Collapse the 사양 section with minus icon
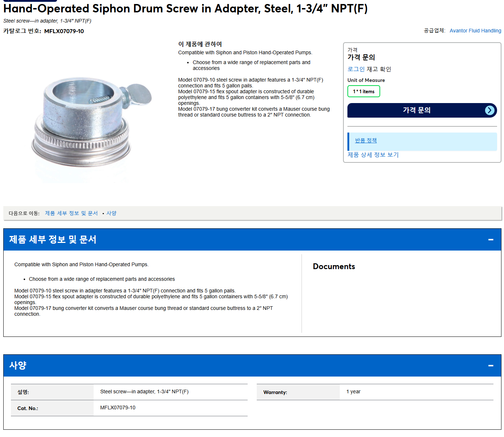504x437 pixels. (491, 366)
